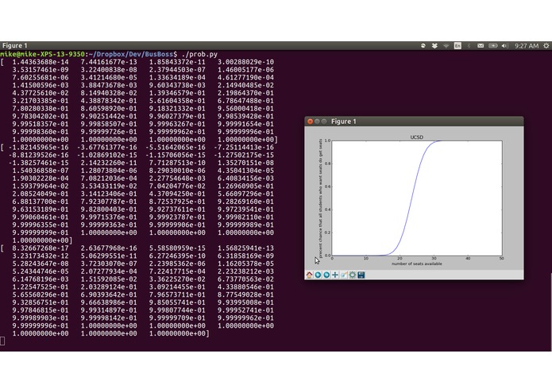Image resolution: width=552 pixels, height=392 pixels.
Task: Click the value 1.44363688e-14 in the terminal
Action: pos(41,62)
